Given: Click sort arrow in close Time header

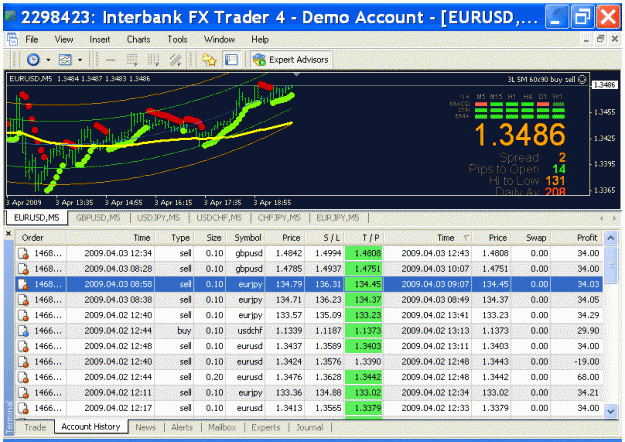Looking at the screenshot, I should click(x=466, y=238).
